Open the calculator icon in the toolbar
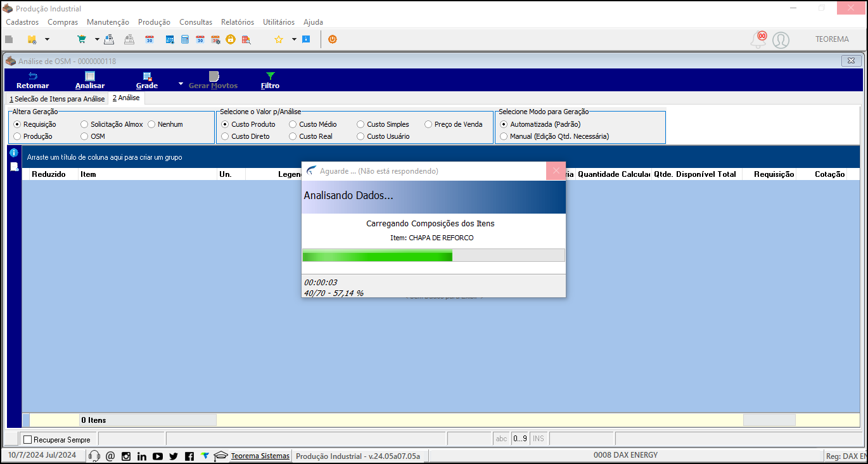The image size is (868, 464). [x=185, y=39]
